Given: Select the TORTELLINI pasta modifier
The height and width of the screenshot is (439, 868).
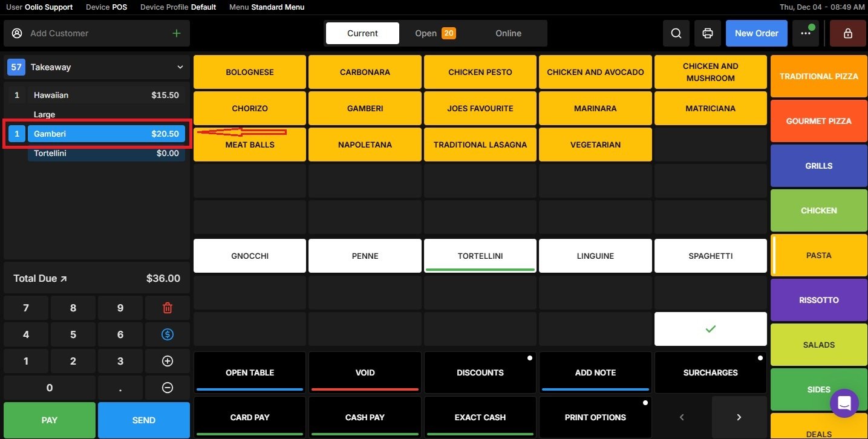Looking at the screenshot, I should (x=480, y=255).
